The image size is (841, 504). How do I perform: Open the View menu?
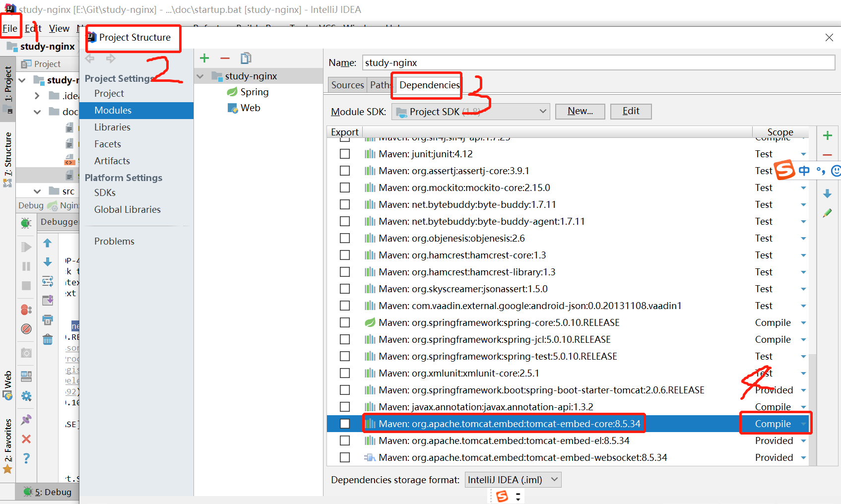[59, 28]
